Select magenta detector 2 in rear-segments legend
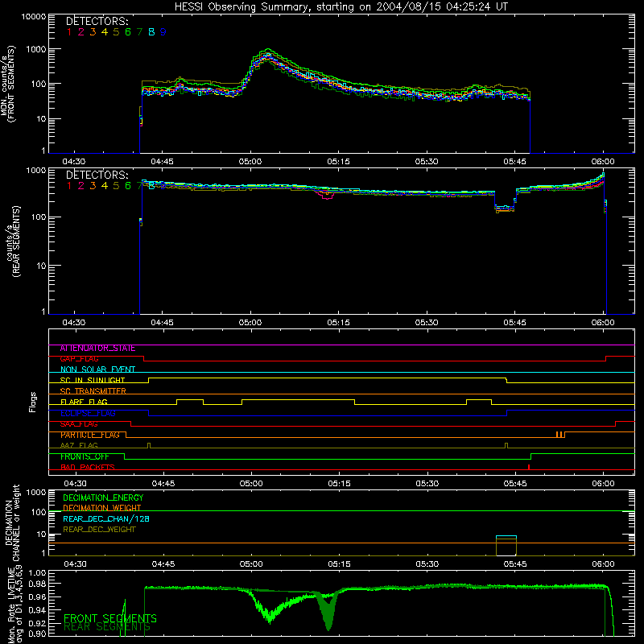The width and height of the screenshot is (644, 644). tap(81, 186)
